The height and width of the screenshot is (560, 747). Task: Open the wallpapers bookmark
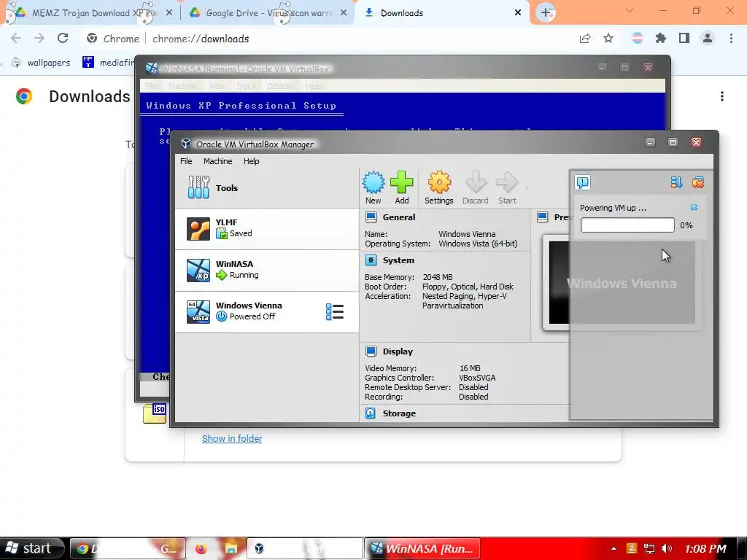41,63
